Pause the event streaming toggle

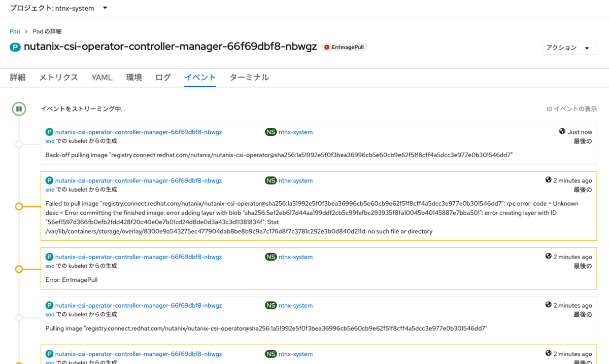click(19, 108)
